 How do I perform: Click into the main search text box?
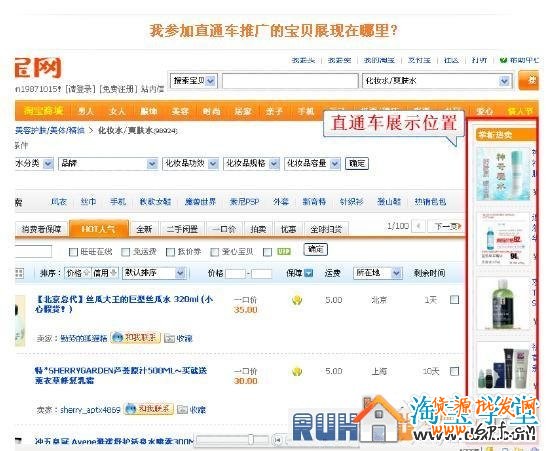point(290,81)
